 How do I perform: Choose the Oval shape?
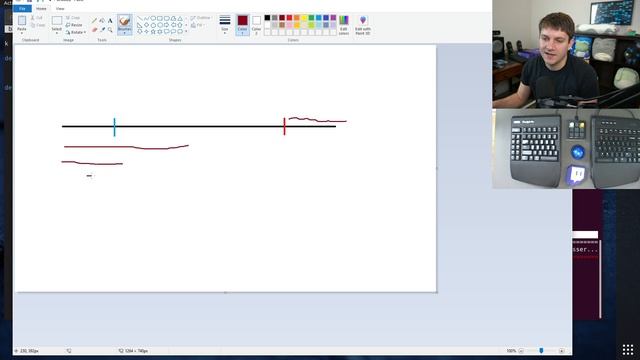153,18
